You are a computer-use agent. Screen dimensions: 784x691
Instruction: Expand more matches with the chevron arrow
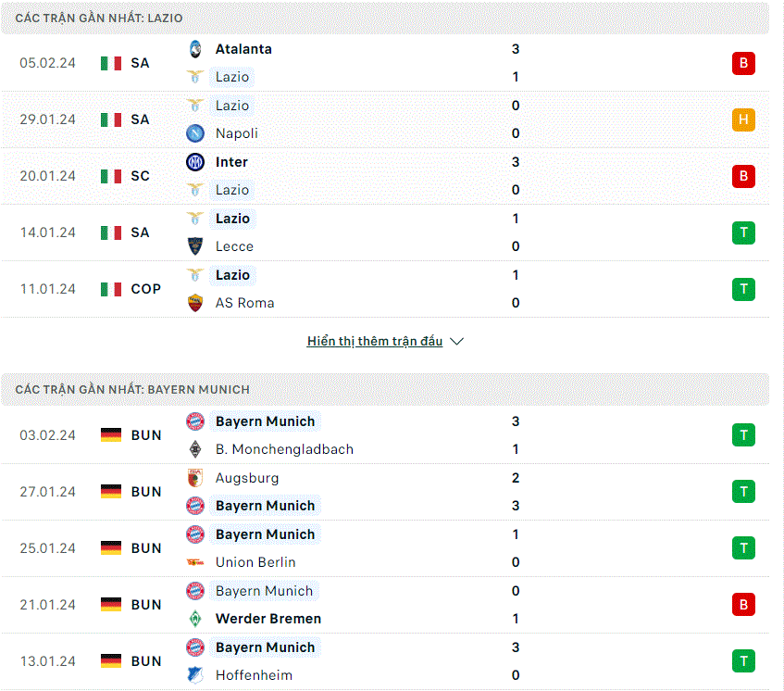click(x=456, y=341)
